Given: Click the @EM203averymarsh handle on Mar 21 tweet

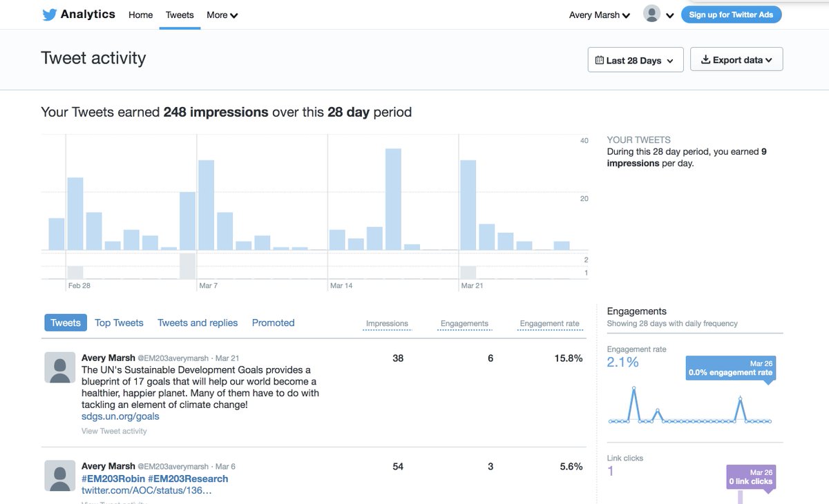Looking at the screenshot, I should tap(174, 358).
